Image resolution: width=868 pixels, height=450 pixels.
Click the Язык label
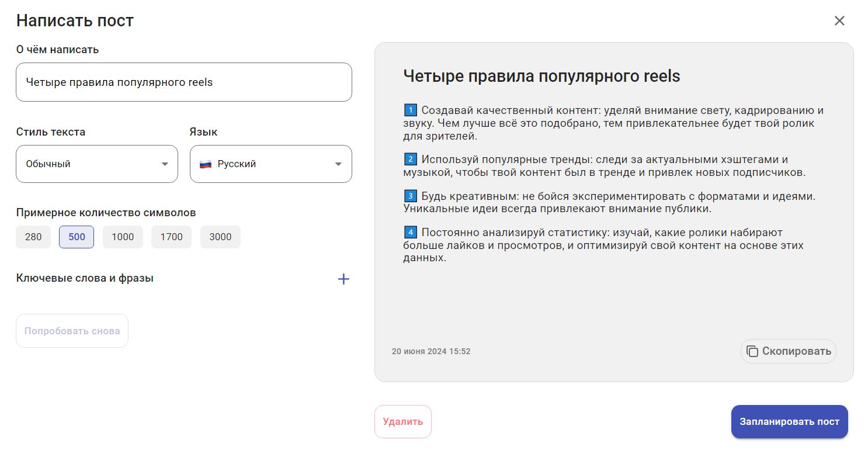tap(204, 132)
